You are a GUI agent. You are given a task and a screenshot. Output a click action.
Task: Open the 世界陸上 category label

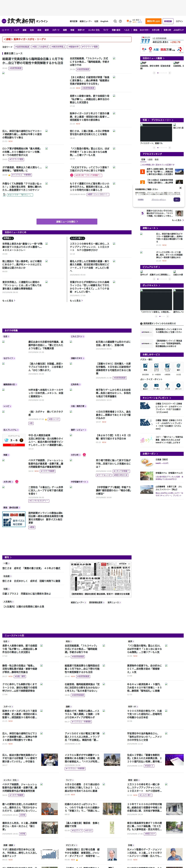point(8,238)
